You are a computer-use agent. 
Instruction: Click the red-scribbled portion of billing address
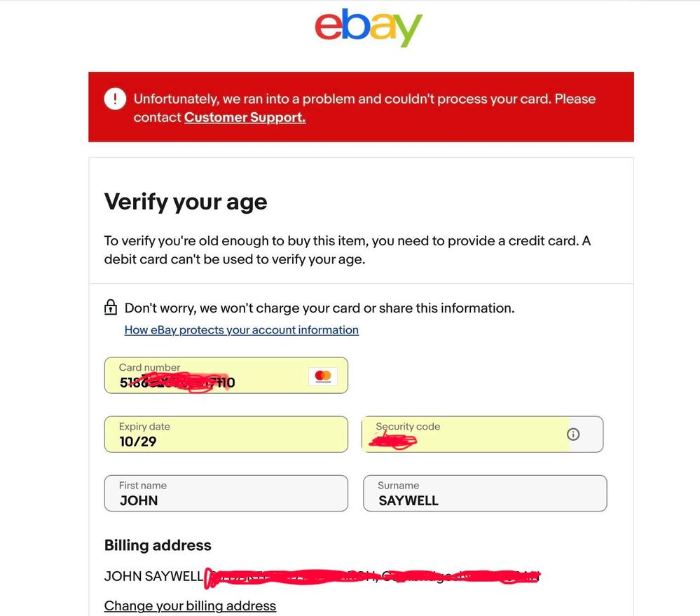[x=371, y=577]
